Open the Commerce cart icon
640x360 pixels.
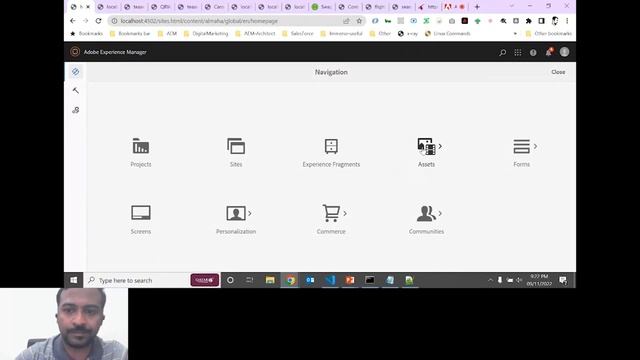pos(331,213)
